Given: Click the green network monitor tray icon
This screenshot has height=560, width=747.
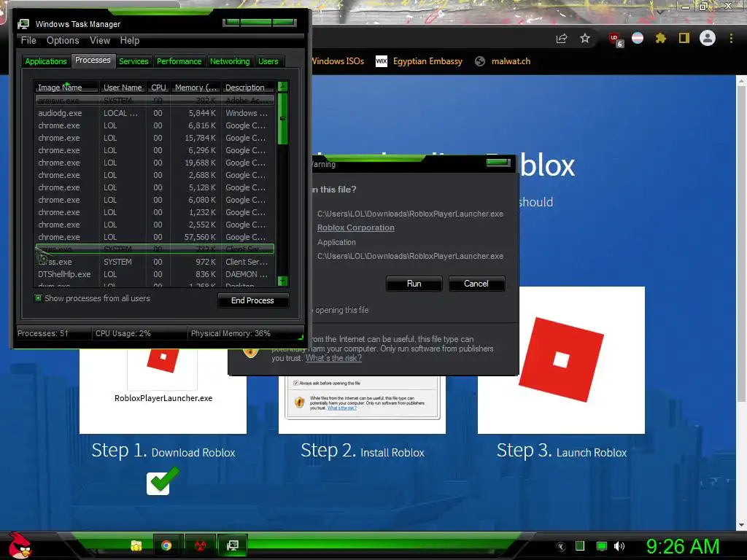Looking at the screenshot, I should coord(602,546).
